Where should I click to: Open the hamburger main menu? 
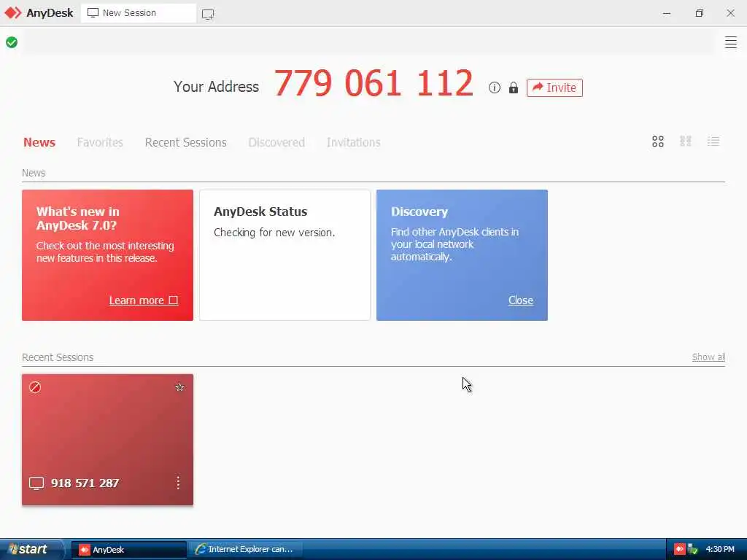(730, 42)
